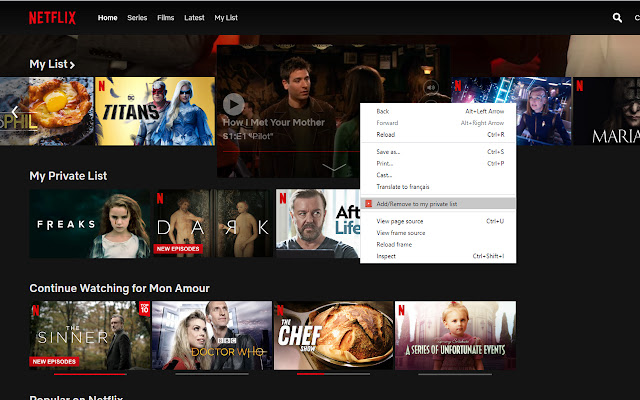Click the Netflix logo
Image resolution: width=640 pixels, height=400 pixels.
(52, 18)
